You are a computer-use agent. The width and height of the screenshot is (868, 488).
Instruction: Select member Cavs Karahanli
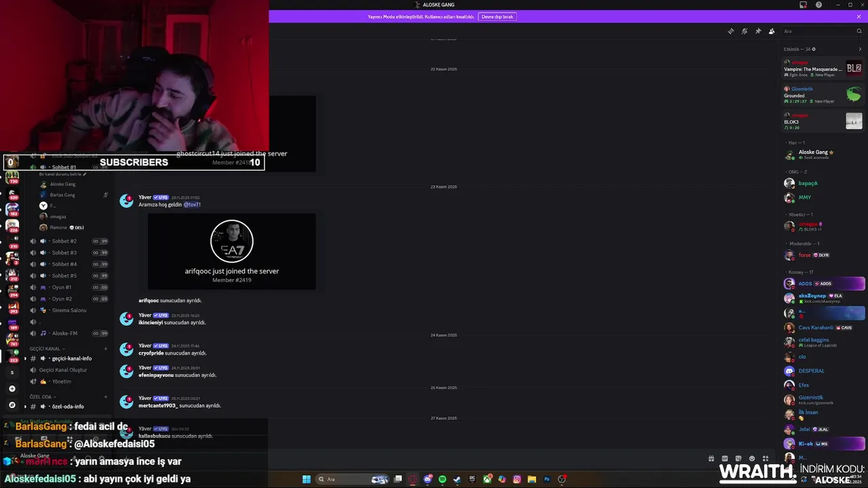point(823,327)
